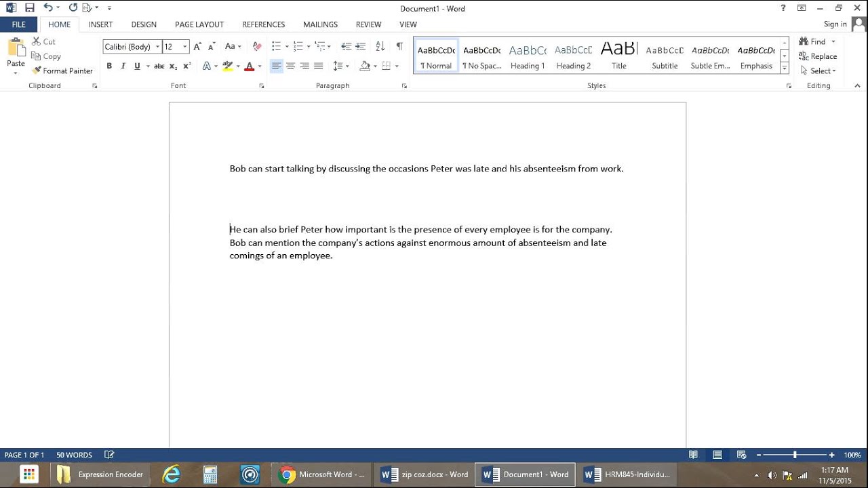
Task: Expand numbered list options
Action: click(309, 47)
